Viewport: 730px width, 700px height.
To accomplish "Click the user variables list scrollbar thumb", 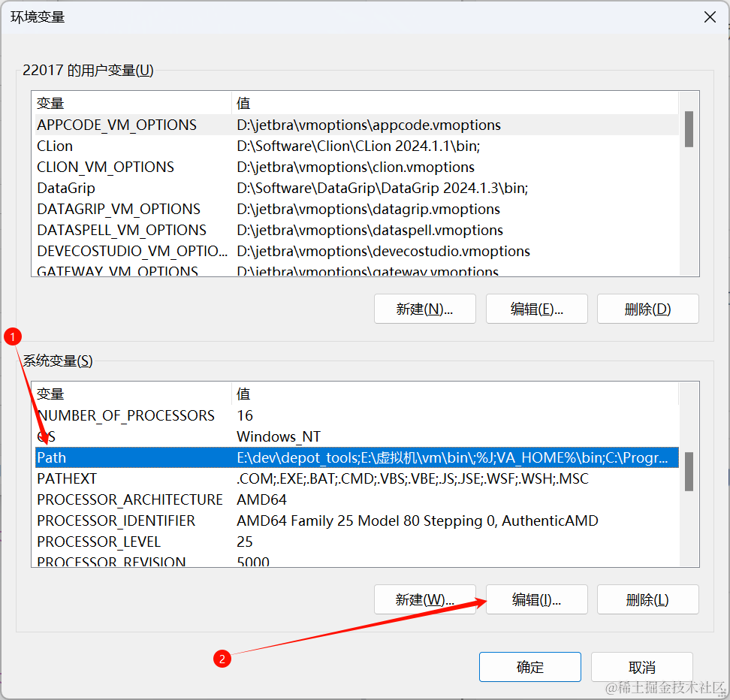I will coord(689,129).
